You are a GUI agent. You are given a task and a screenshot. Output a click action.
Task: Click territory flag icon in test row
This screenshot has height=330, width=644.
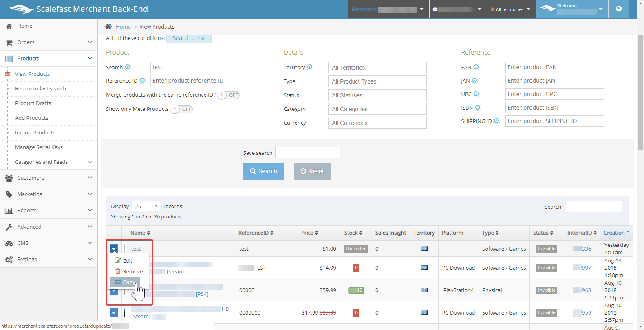pyautogui.click(x=424, y=249)
